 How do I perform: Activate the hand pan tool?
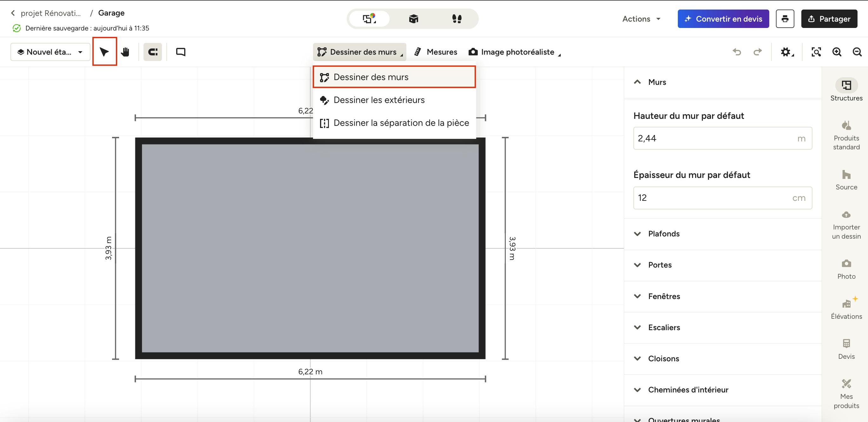tap(125, 52)
